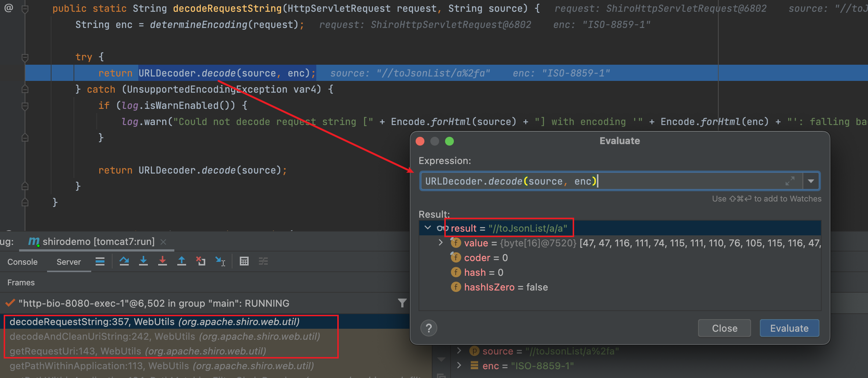Switch to the Console tab

tap(22, 262)
